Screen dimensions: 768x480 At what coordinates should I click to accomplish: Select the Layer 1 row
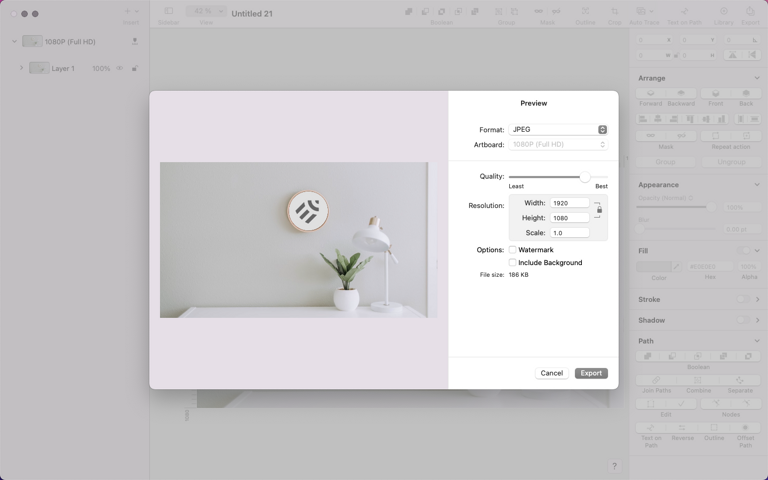click(x=74, y=68)
